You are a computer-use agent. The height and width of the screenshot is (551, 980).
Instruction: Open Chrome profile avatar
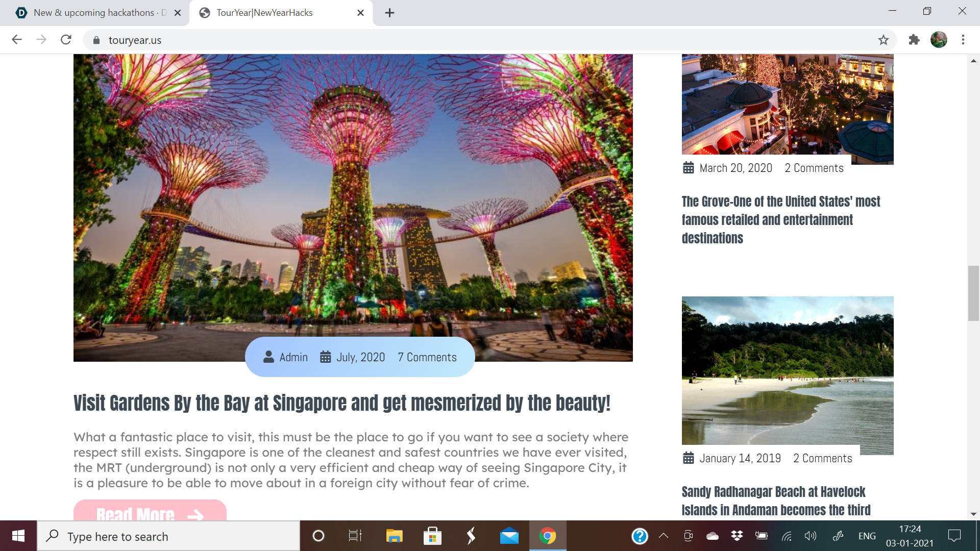[938, 40]
